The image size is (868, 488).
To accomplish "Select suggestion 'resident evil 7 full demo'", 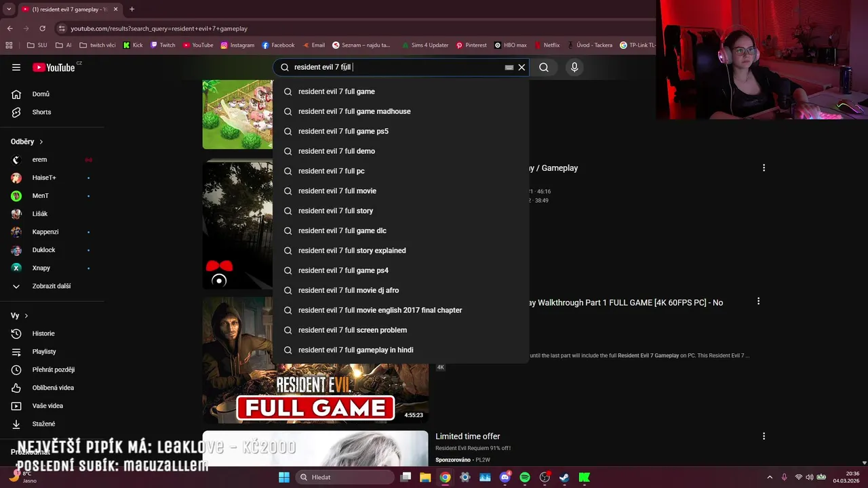I will tap(401, 151).
